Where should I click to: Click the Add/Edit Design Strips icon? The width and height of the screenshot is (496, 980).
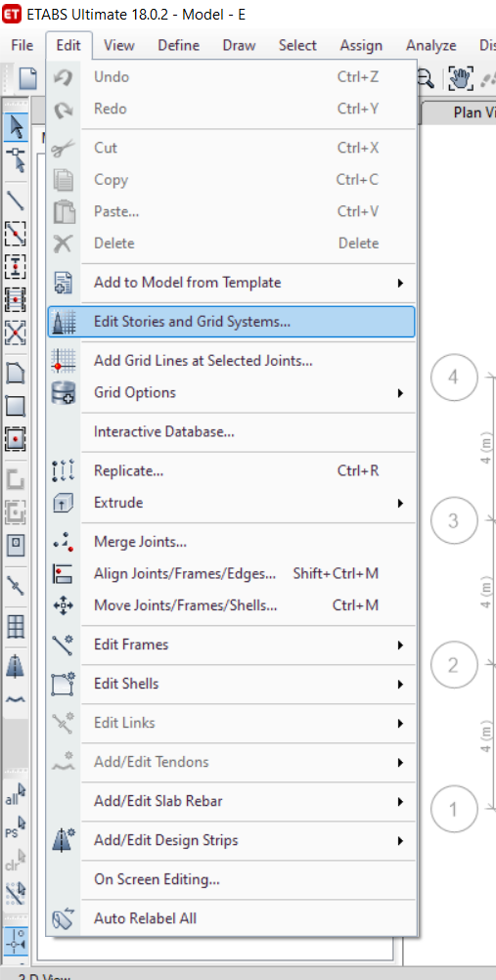click(65, 840)
